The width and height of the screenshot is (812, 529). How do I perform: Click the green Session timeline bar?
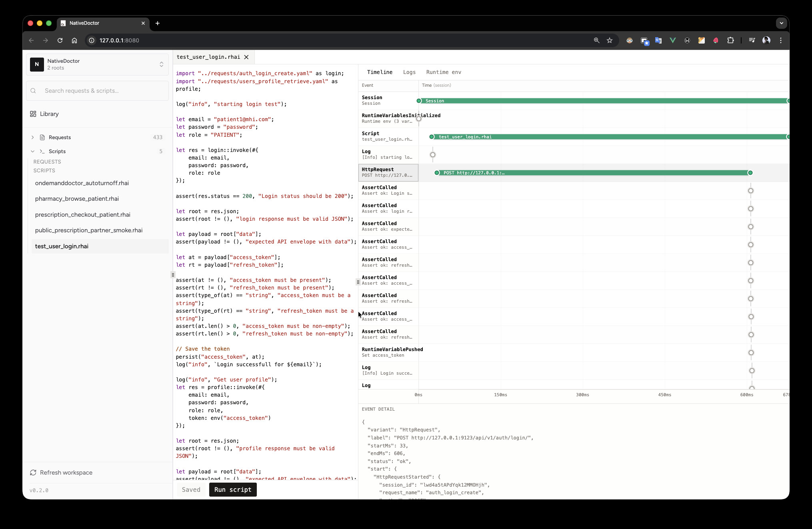(x=603, y=101)
